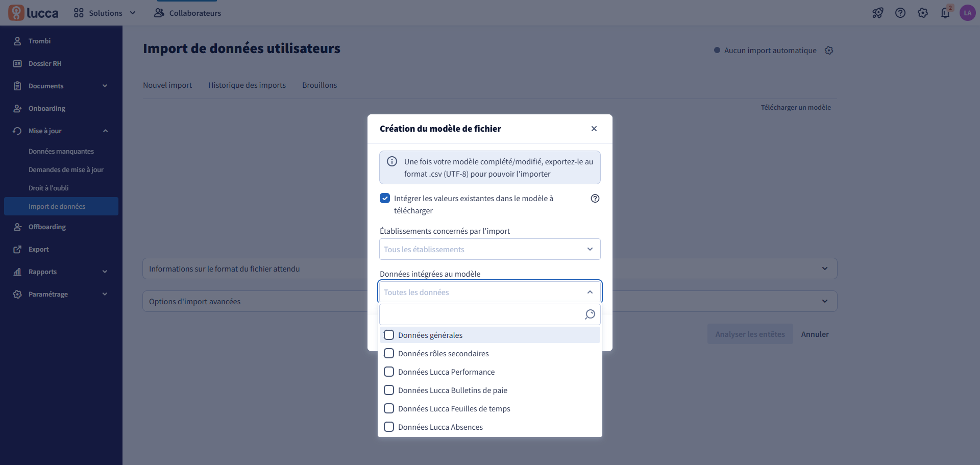Screen dimensions: 980x465
Task: Open the LA user avatar
Action: click(968, 13)
